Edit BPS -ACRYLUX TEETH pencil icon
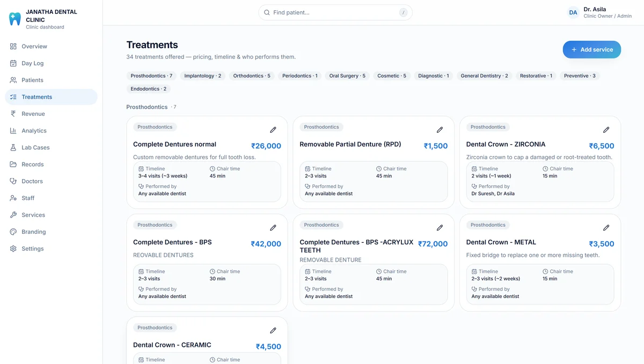The height and width of the screenshot is (364, 644). pyautogui.click(x=440, y=228)
